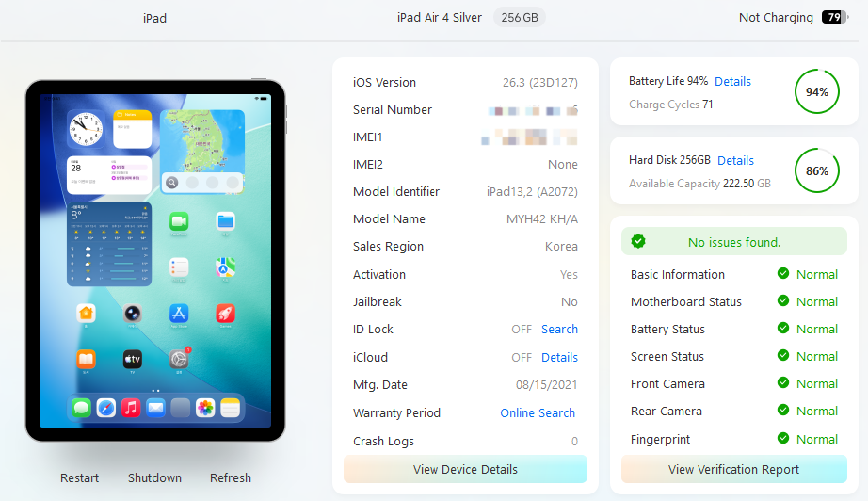Click Online Search for Warranty Period

(538, 413)
